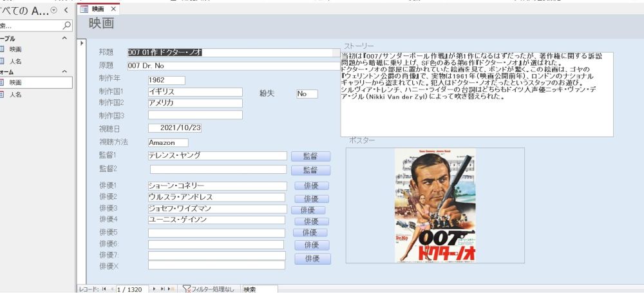
Task: Open the 人名 form in navigation pane
Action: pos(15,94)
